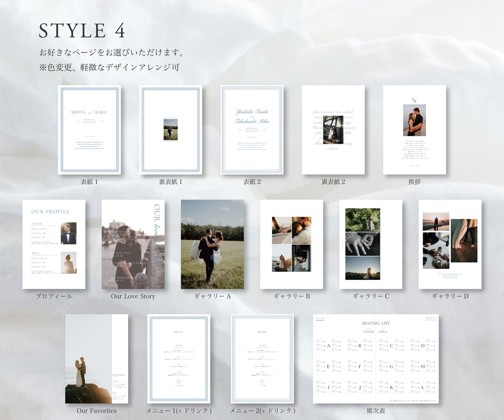Image resolution: width=504 pixels, height=420 pixels.
Task: Select the ギャラリー B four-photo grid thumbnail
Action: click(x=292, y=244)
